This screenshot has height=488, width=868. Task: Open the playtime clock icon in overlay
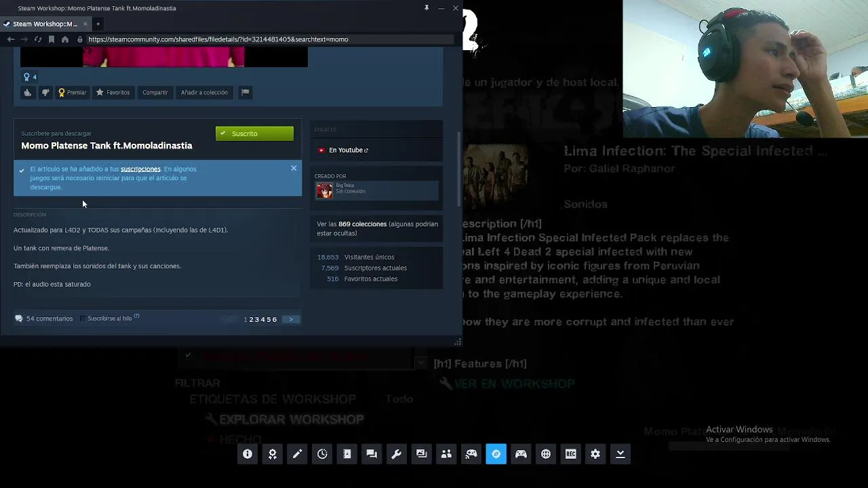click(x=322, y=454)
